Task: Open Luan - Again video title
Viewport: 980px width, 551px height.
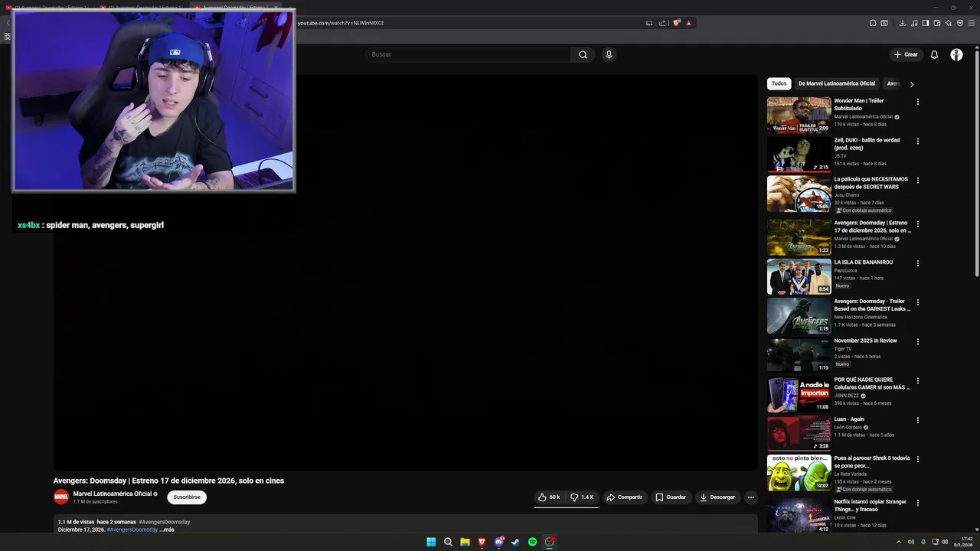Action: [849, 419]
